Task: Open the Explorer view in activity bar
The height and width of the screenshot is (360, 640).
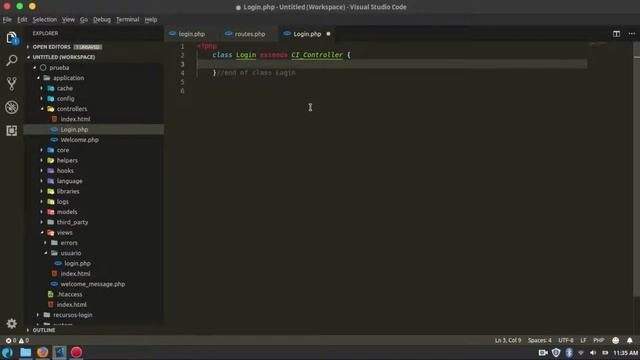Action: click(12, 38)
